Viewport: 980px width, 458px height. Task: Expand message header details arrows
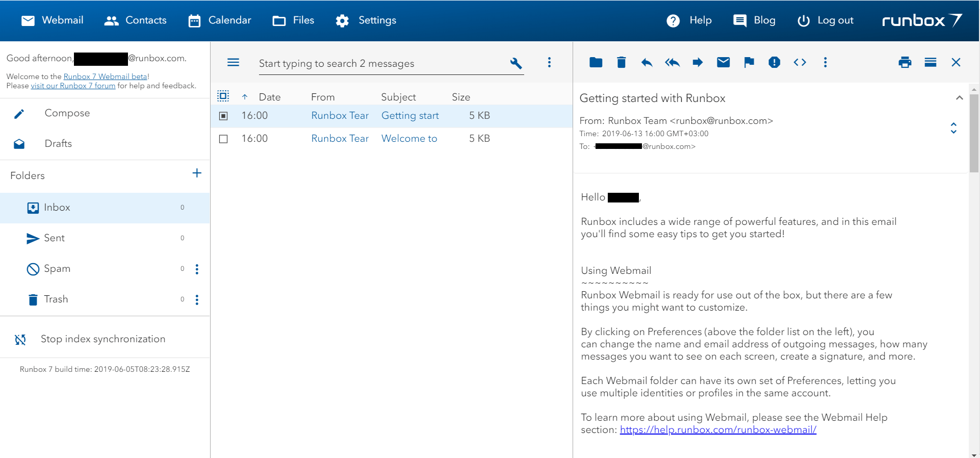click(953, 128)
